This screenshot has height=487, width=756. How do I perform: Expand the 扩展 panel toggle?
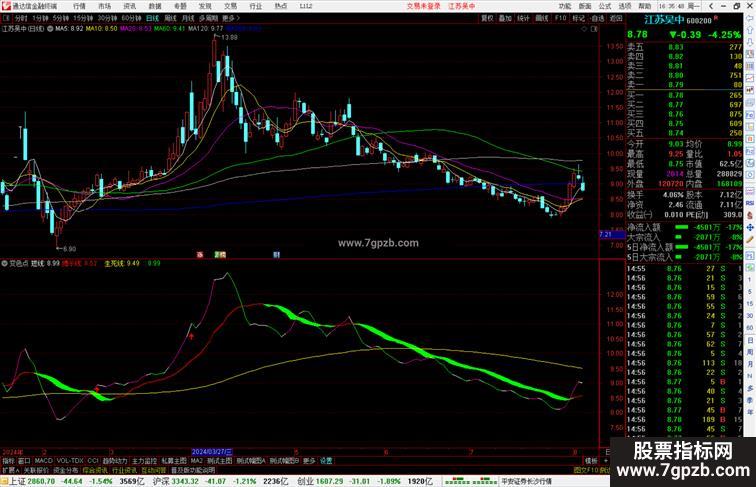coord(11,470)
